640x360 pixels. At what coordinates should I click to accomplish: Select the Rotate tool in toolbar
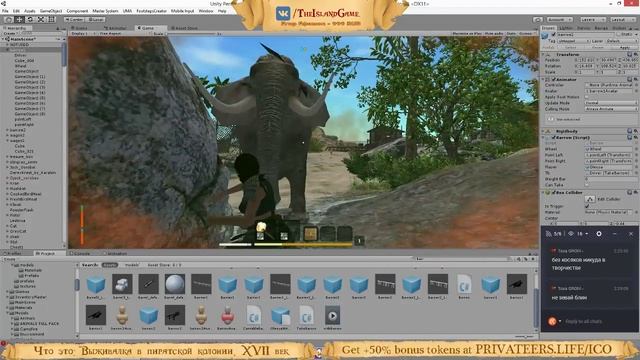click(30, 19)
